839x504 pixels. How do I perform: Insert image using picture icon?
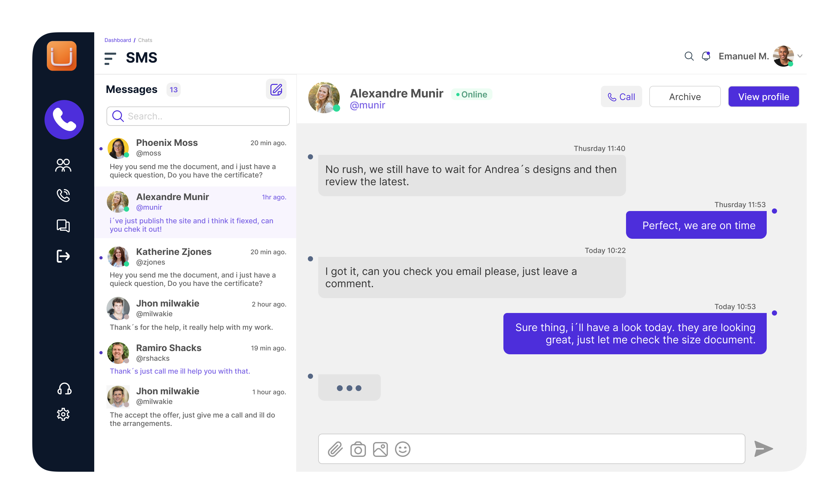[x=380, y=449]
